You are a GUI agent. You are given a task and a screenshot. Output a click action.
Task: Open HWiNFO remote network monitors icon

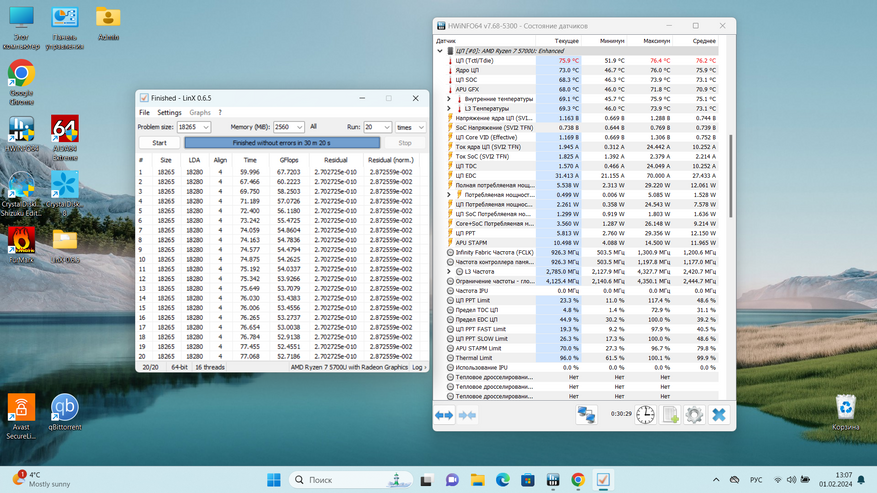586,414
